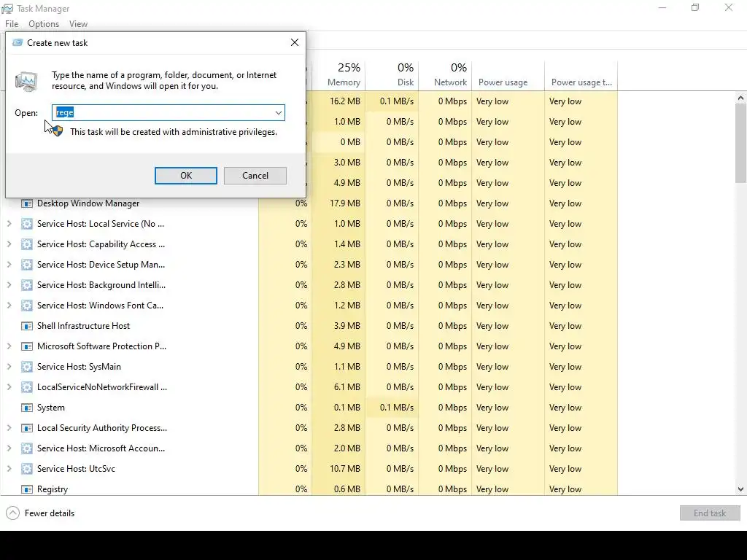Click the Fewer details arrow icon
Screen dimensions: 747x560
(13, 513)
